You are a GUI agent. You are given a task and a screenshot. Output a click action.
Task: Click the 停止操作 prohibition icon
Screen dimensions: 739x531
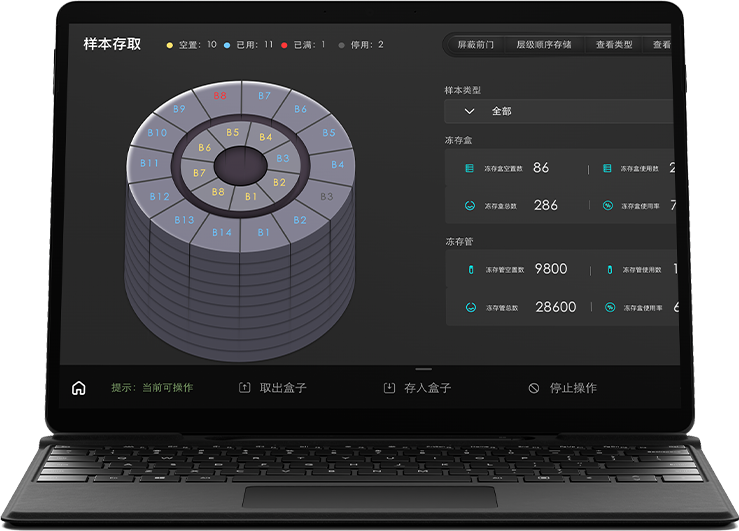[534, 388]
